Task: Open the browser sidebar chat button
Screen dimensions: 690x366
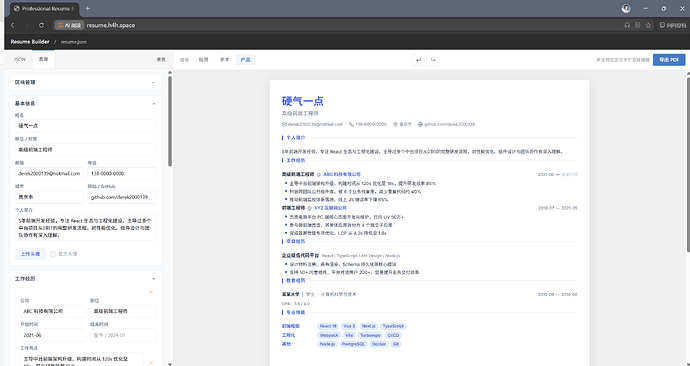Action: pos(673,26)
